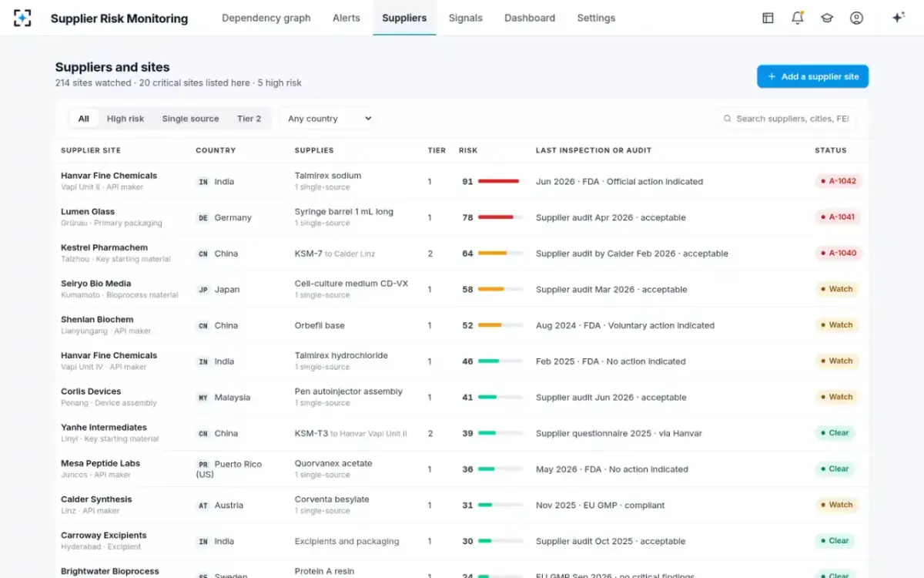Viewport: 924px width, 578px height.
Task: Open the Dependency graph tab
Action: click(x=266, y=18)
